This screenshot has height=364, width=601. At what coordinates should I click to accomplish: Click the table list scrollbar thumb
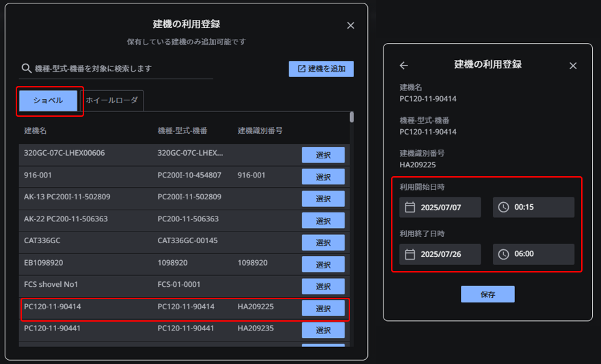[x=352, y=117]
